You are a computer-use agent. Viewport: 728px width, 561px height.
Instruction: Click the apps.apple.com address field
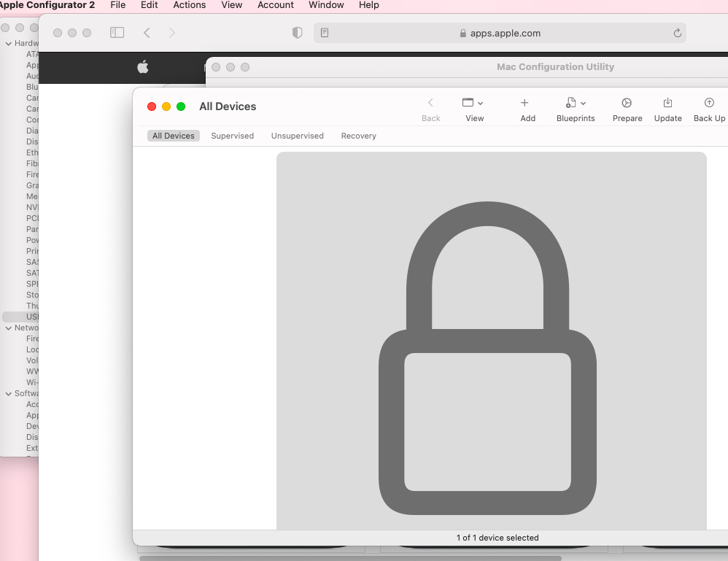tap(500, 33)
